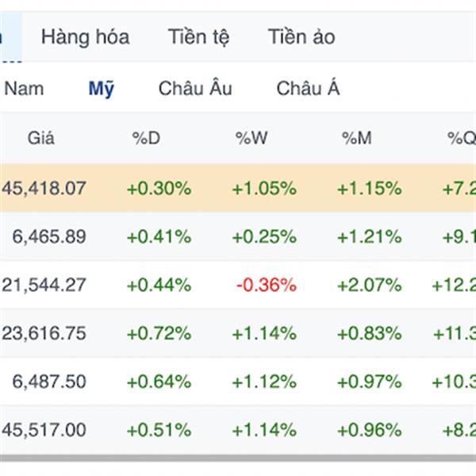Image resolution: width=476 pixels, height=476 pixels.
Task: Select the row with price 6,465.89
Action: 238,236
